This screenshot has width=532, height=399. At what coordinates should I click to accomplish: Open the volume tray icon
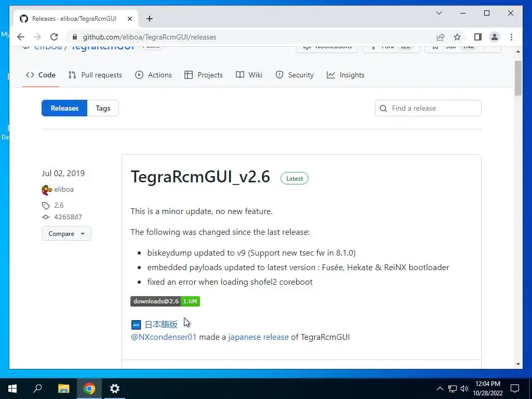point(464,389)
